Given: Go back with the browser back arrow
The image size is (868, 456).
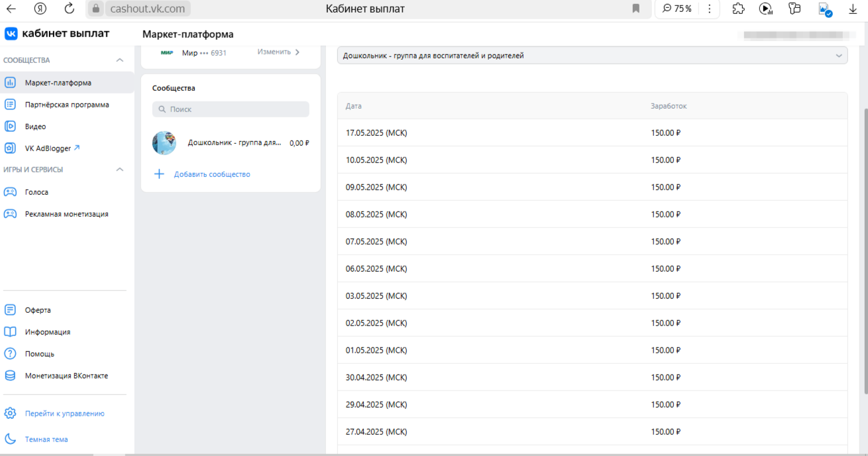Looking at the screenshot, I should click(11, 9).
